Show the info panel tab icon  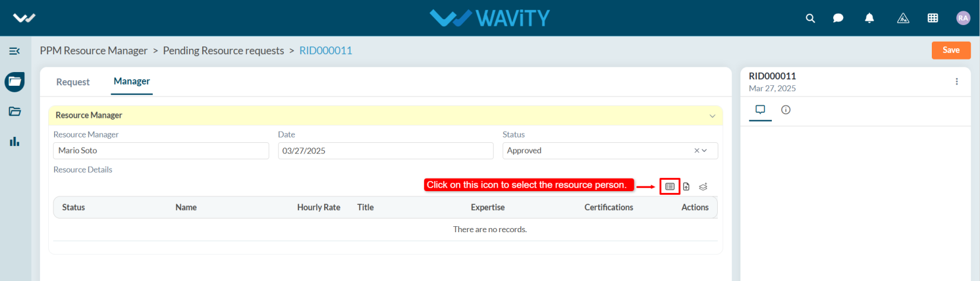[786, 110]
